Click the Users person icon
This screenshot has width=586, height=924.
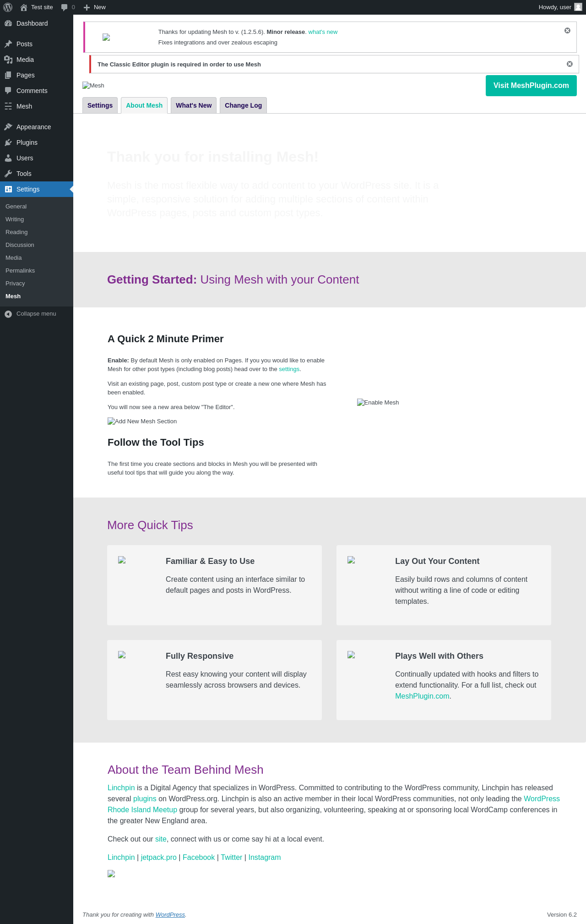click(8, 158)
